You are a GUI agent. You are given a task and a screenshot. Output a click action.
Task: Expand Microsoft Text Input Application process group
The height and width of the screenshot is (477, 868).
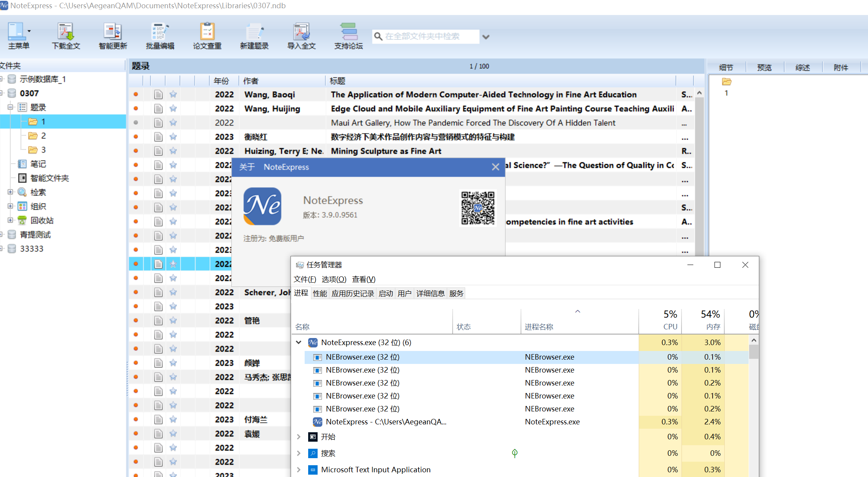(x=299, y=470)
